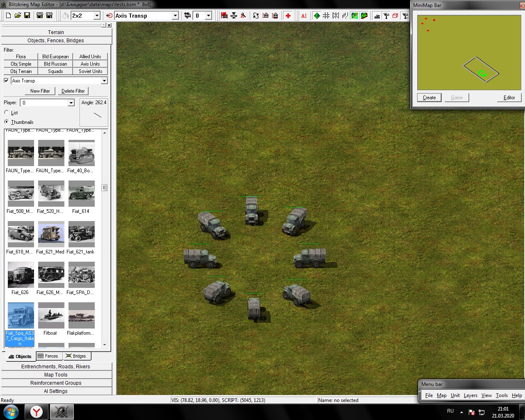Switch to the Fences tab
Viewport: 525px width, 420px height.
48,356
